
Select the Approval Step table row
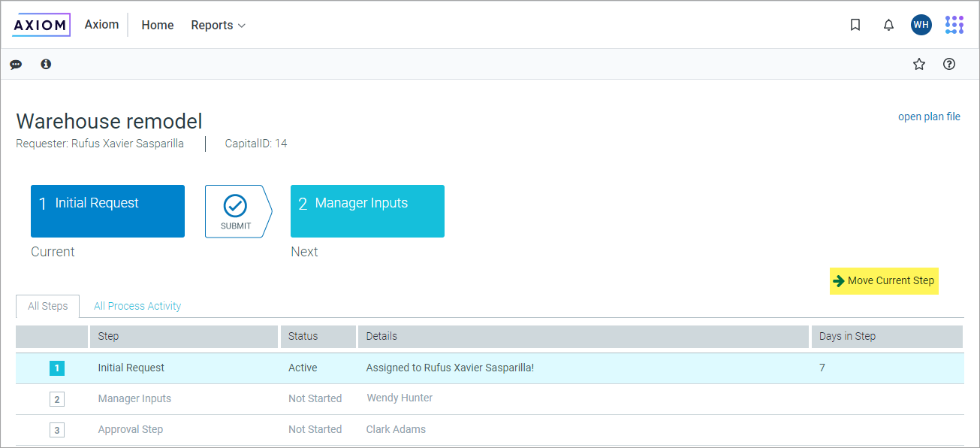click(x=488, y=430)
